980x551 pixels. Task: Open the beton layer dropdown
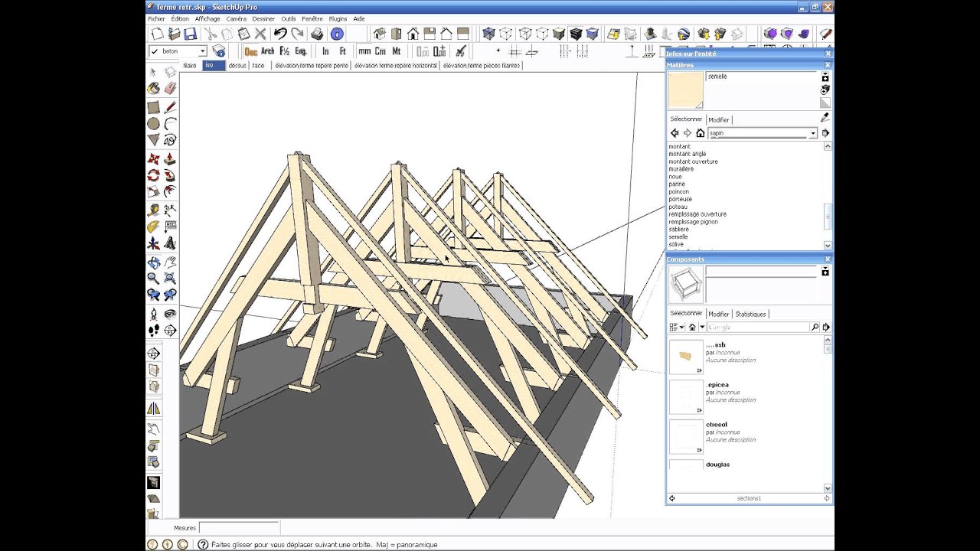(203, 51)
